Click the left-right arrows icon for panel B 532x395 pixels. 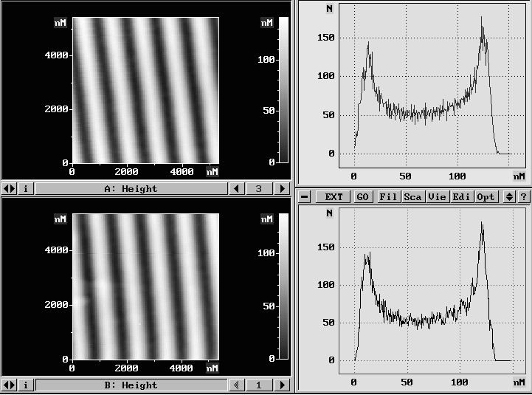coord(9,385)
